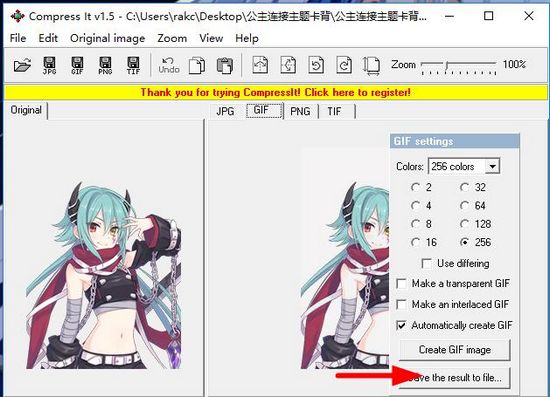The image size is (550, 397).
Task: Select the Original tab
Action: [x=26, y=110]
